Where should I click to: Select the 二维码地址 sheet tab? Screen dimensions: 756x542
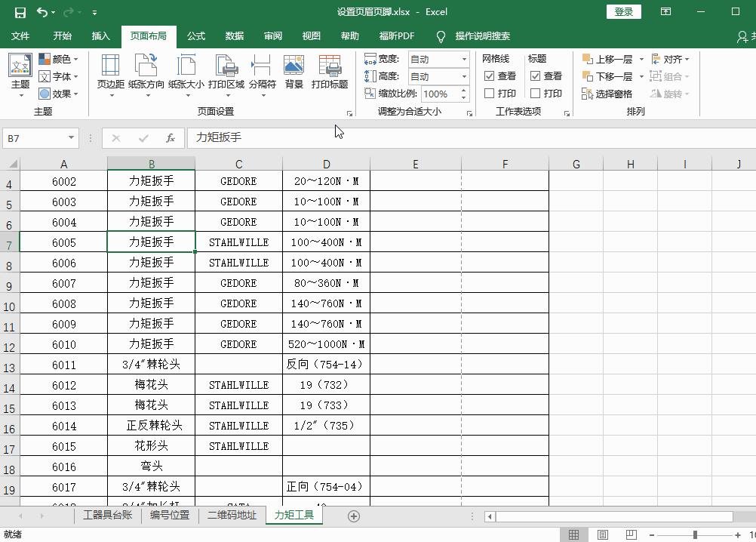point(232,516)
